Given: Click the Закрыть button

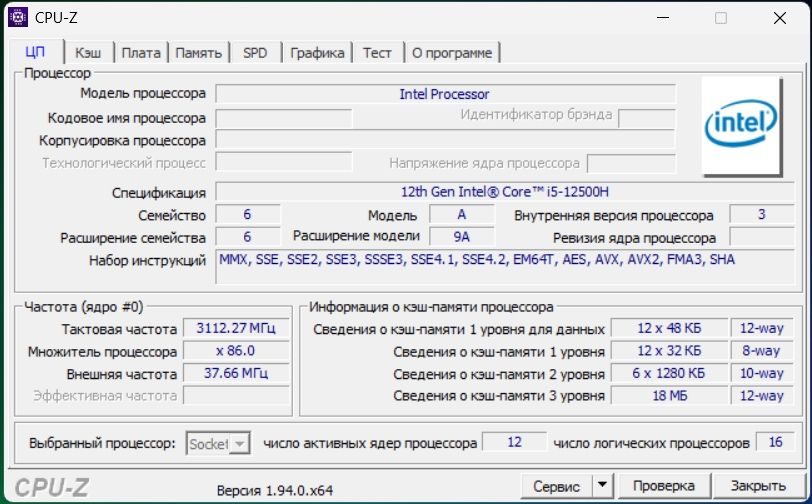Looking at the screenshot, I should click(758, 486).
